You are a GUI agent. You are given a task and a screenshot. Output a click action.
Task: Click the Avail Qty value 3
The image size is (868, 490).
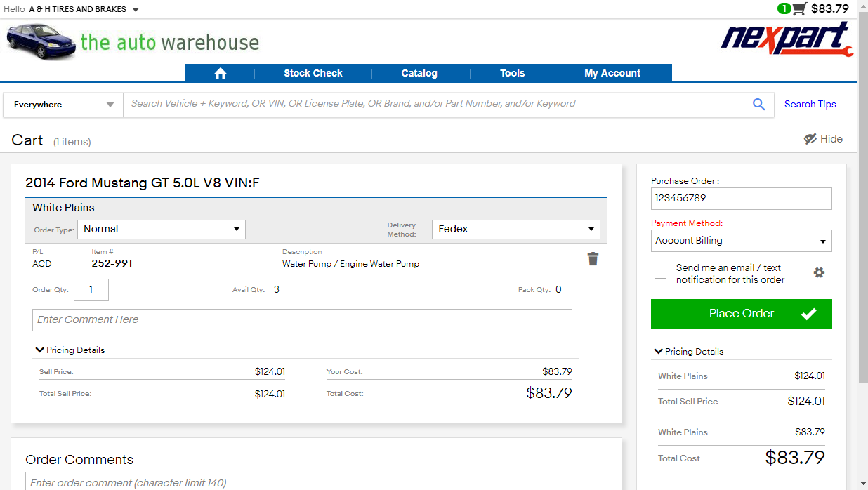pyautogui.click(x=277, y=289)
